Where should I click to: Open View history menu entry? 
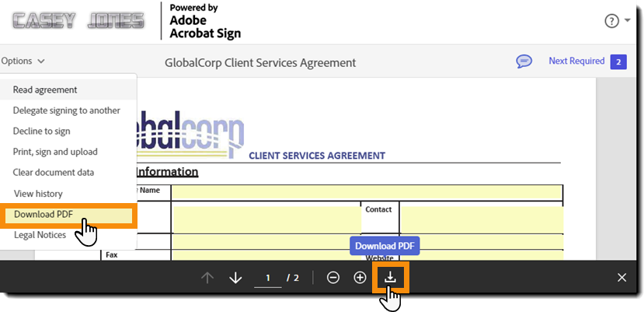coord(38,193)
